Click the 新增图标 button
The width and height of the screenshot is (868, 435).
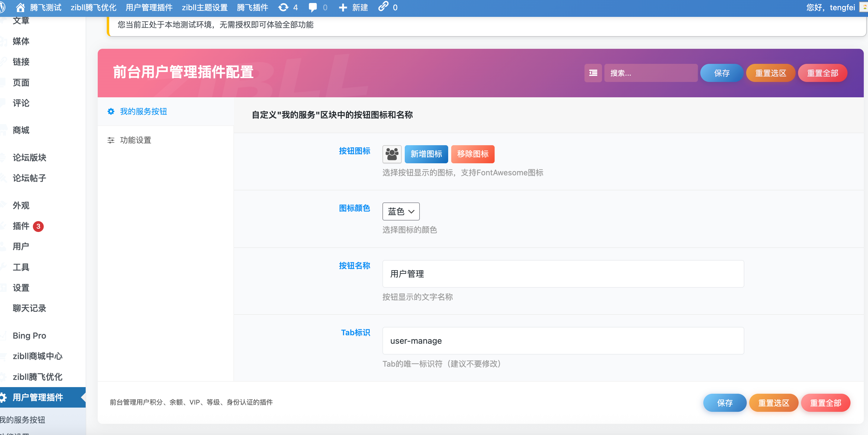pos(426,154)
